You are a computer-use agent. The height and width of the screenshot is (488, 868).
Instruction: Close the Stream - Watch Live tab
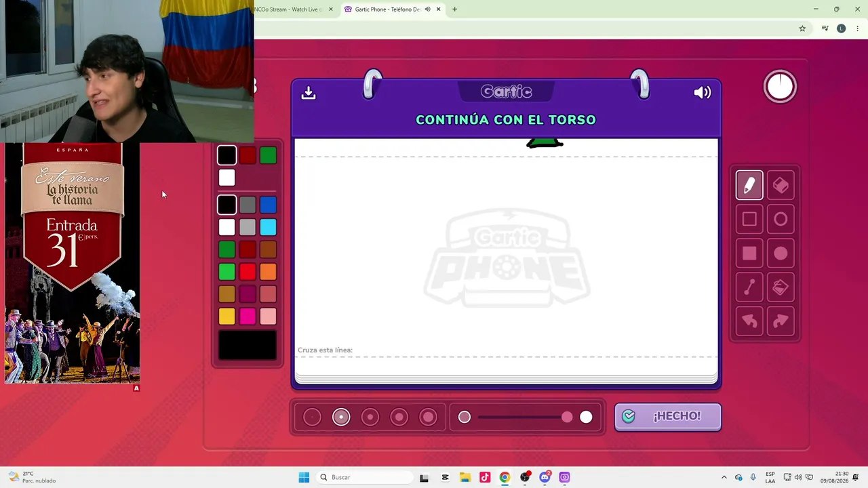[331, 9]
